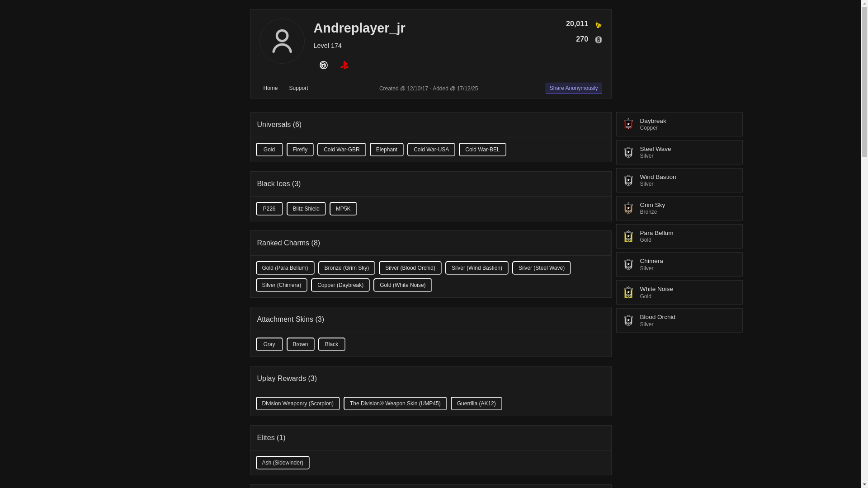Image resolution: width=868 pixels, height=488 pixels.
Task: Click the Silver (Blood Orchid) charm tag
Action: (x=410, y=268)
